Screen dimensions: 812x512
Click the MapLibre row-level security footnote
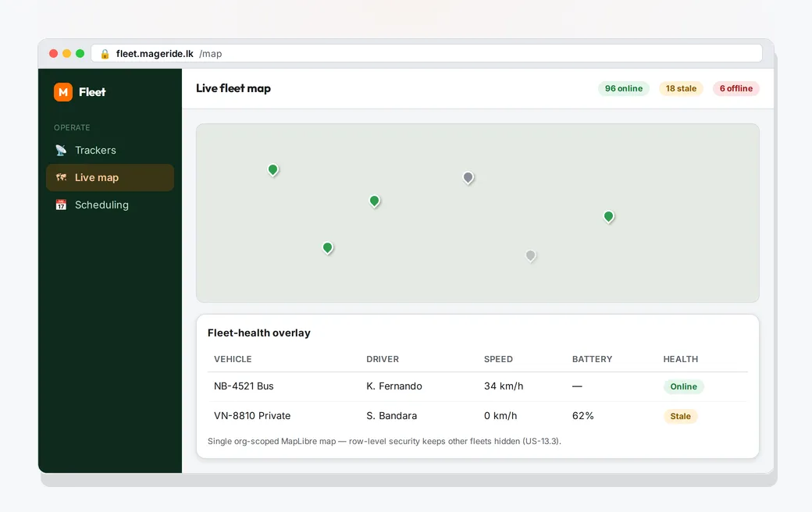point(384,441)
